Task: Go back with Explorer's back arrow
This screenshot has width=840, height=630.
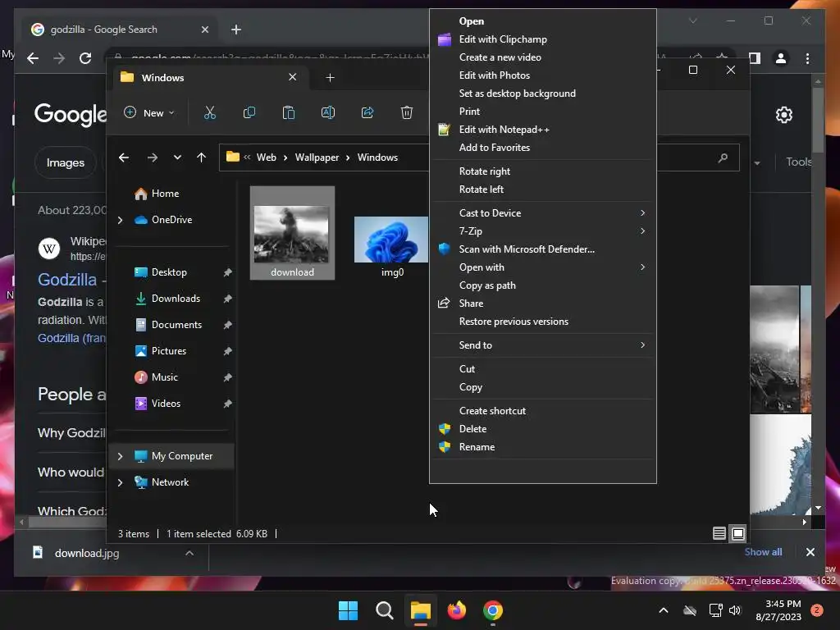Action: [x=124, y=157]
